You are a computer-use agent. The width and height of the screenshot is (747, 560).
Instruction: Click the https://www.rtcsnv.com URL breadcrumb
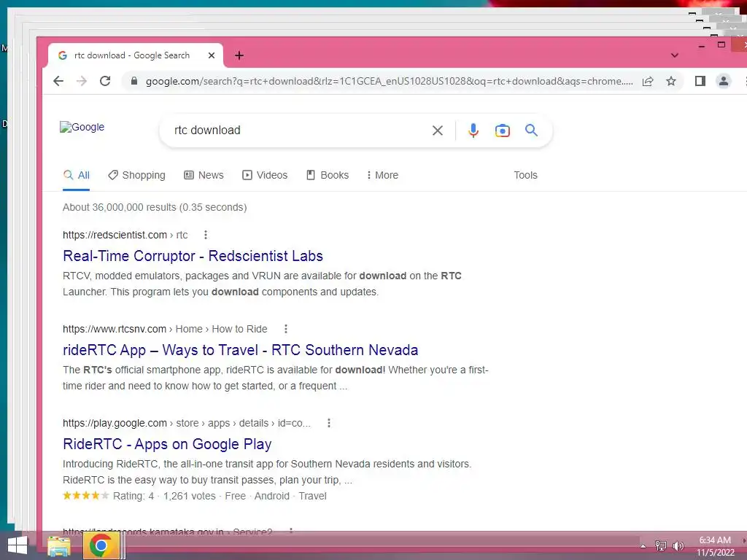[165, 329]
